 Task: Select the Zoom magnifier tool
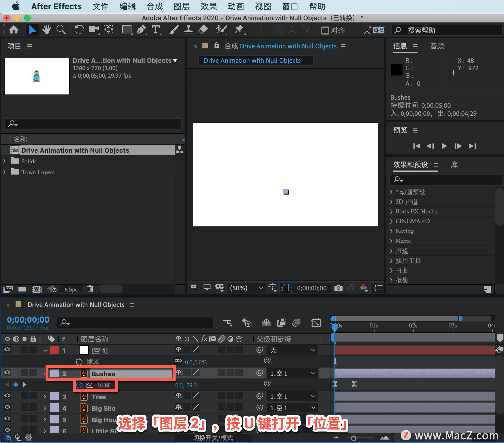(61, 30)
